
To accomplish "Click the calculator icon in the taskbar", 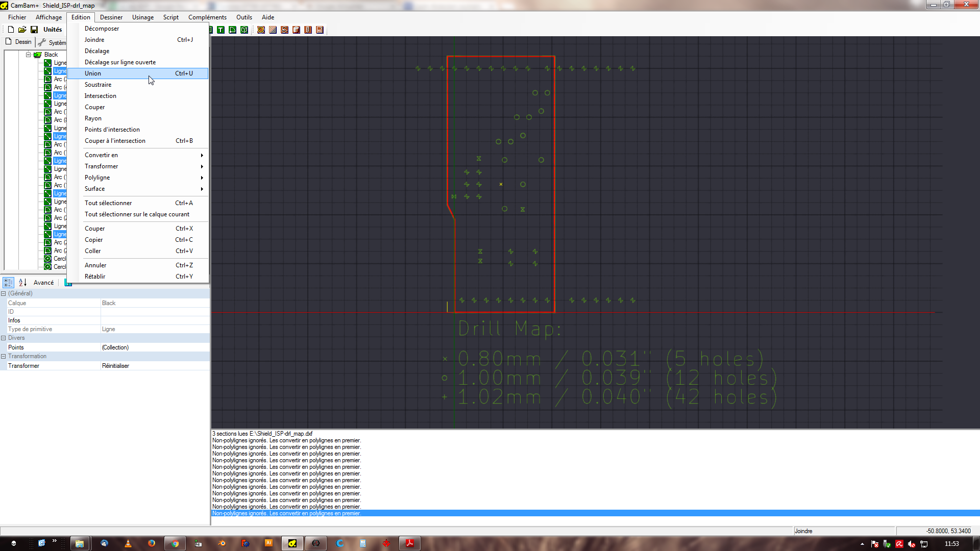I will 363,543.
